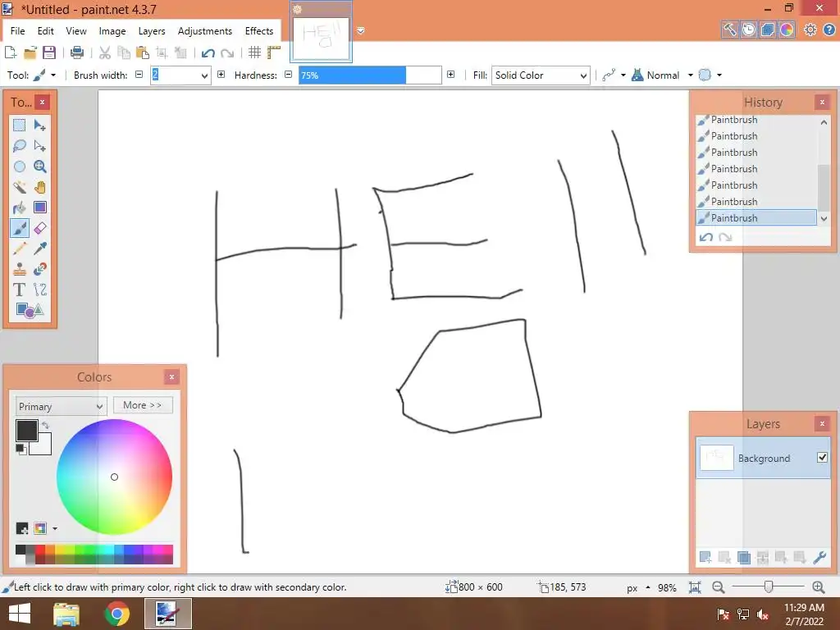Screen dimensions: 840x630
Task: Open the File menu
Action: [18, 31]
